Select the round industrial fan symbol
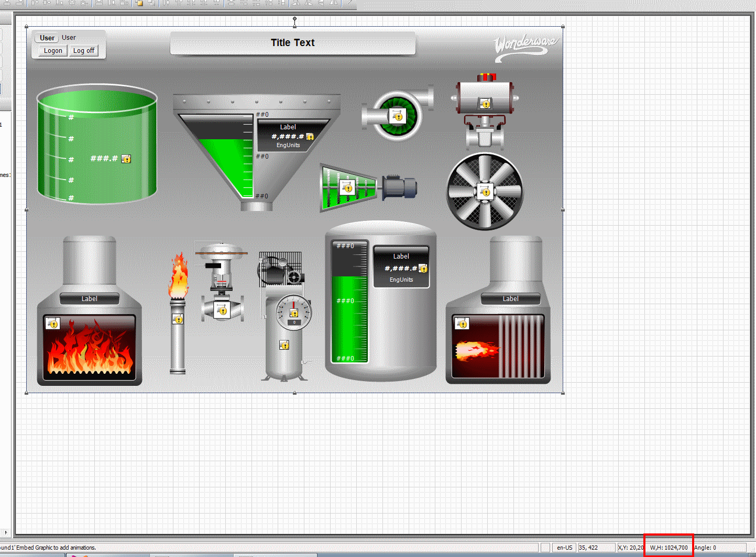The image size is (756, 557). pyautogui.click(x=485, y=192)
